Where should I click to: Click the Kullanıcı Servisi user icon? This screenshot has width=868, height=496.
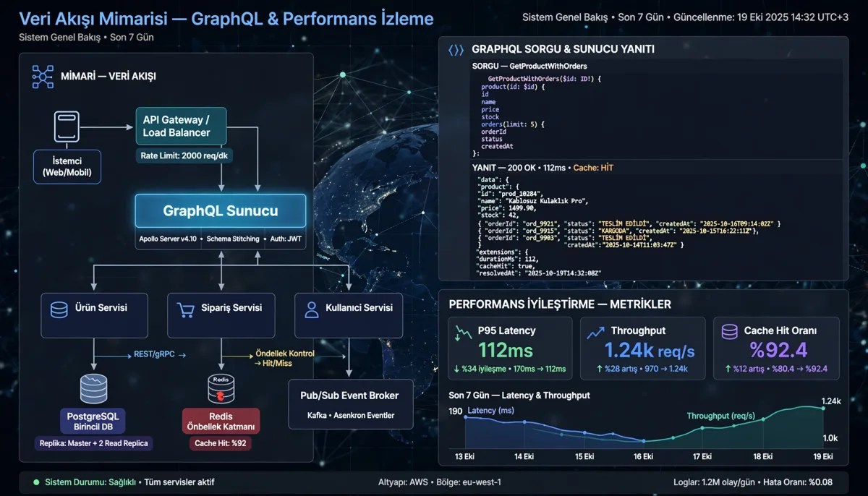[312, 310]
